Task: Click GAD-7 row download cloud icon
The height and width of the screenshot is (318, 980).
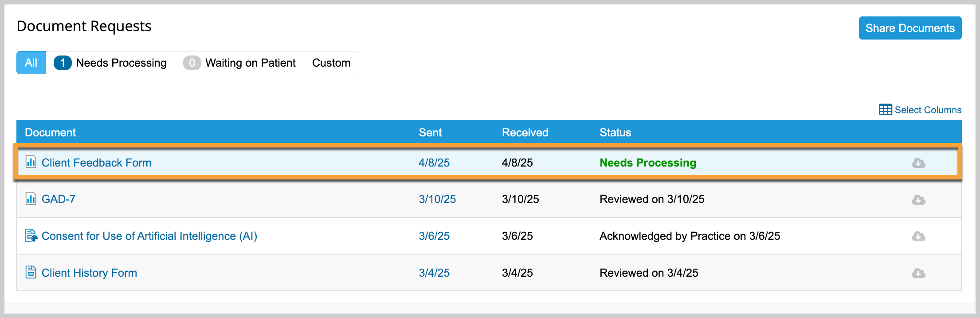Action: click(x=918, y=200)
